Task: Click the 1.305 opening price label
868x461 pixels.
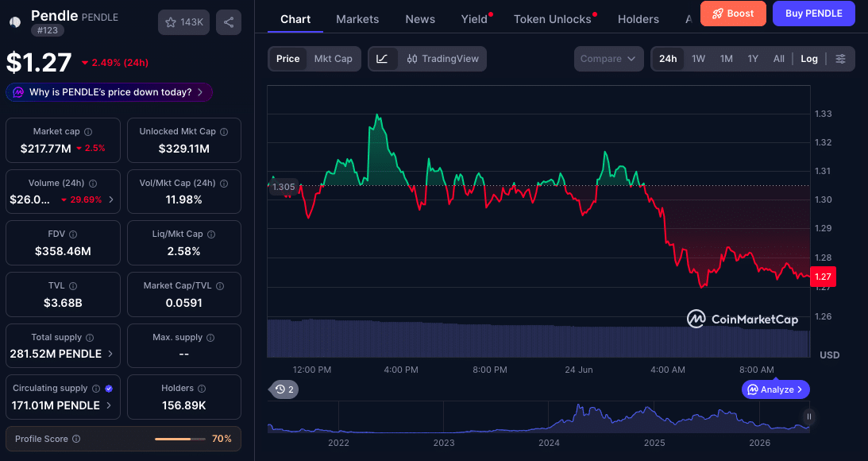Action: pos(284,187)
